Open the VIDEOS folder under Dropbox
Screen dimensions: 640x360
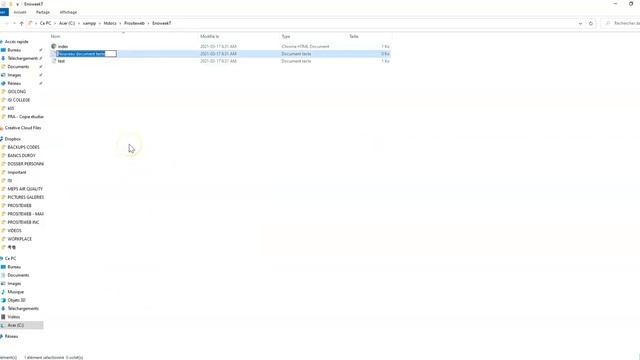click(14, 231)
